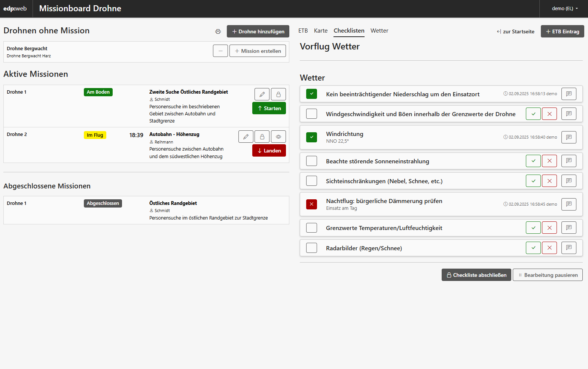Open the Wetter tab

coord(379,31)
